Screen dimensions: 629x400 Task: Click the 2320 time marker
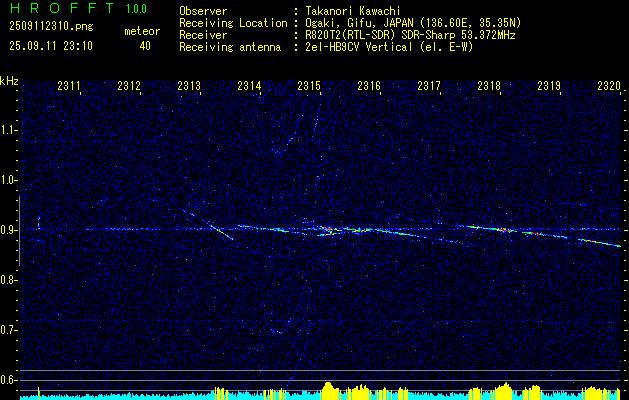click(x=609, y=85)
